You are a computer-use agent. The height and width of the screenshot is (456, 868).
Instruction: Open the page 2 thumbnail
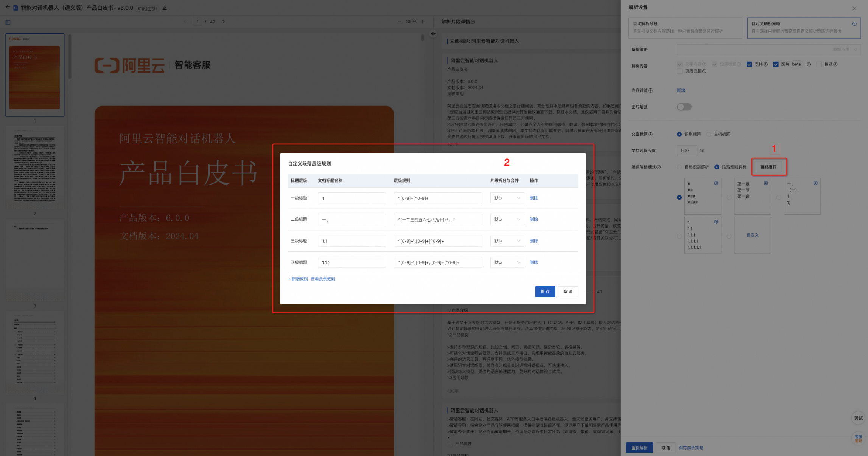pos(35,168)
